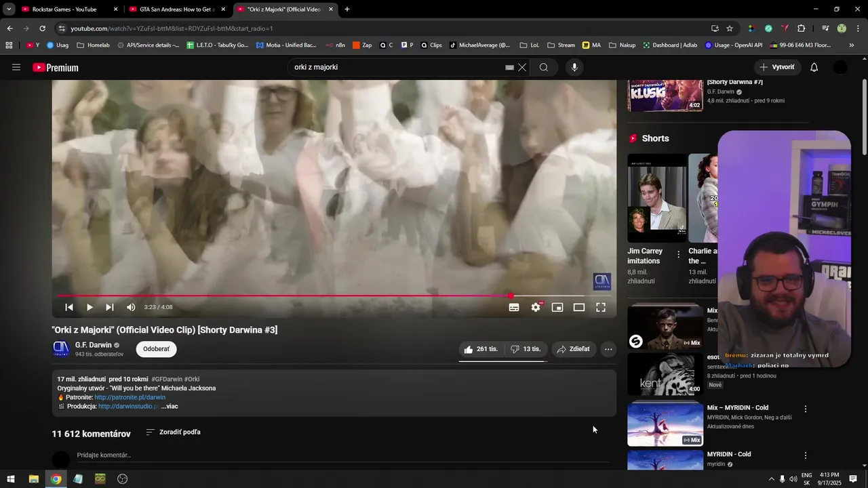The image size is (868, 488).
Task: Open the YouTube guide hamburger menu
Action: point(16,67)
